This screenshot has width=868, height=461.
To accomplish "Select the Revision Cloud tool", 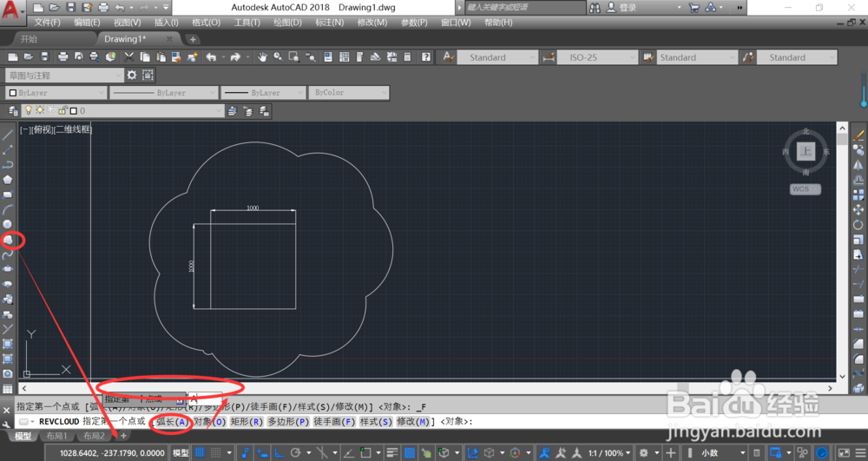I will click(x=8, y=240).
